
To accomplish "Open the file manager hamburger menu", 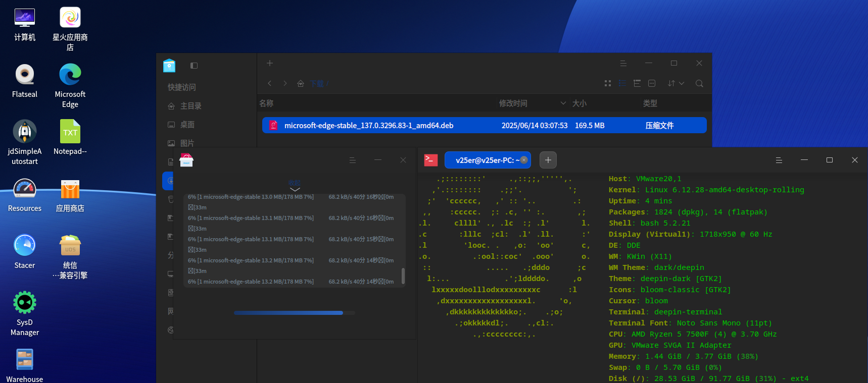I will tap(623, 63).
